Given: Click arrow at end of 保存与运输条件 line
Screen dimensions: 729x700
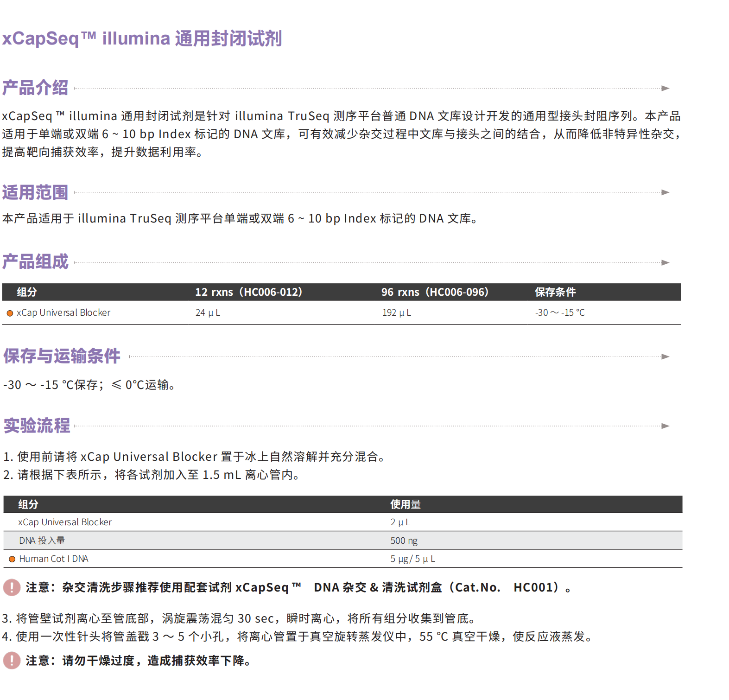Looking at the screenshot, I should (666, 356).
